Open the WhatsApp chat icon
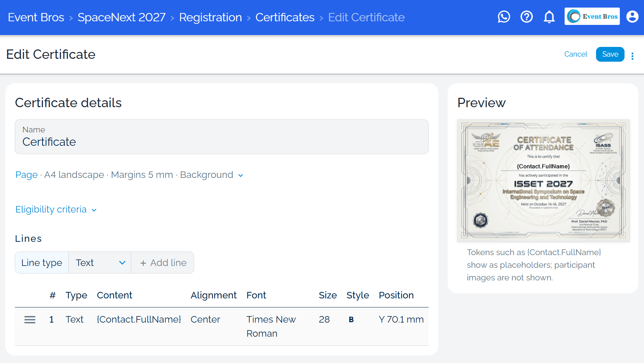Viewport: 644px width, 363px height. coord(504,17)
